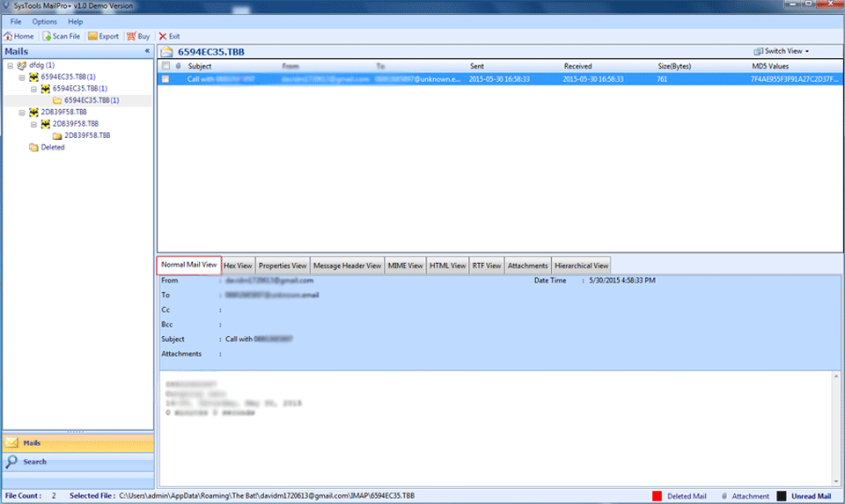Click the Date Time value 5/30/2015 4:58:33 PM
The height and width of the screenshot is (504, 845).
click(622, 281)
